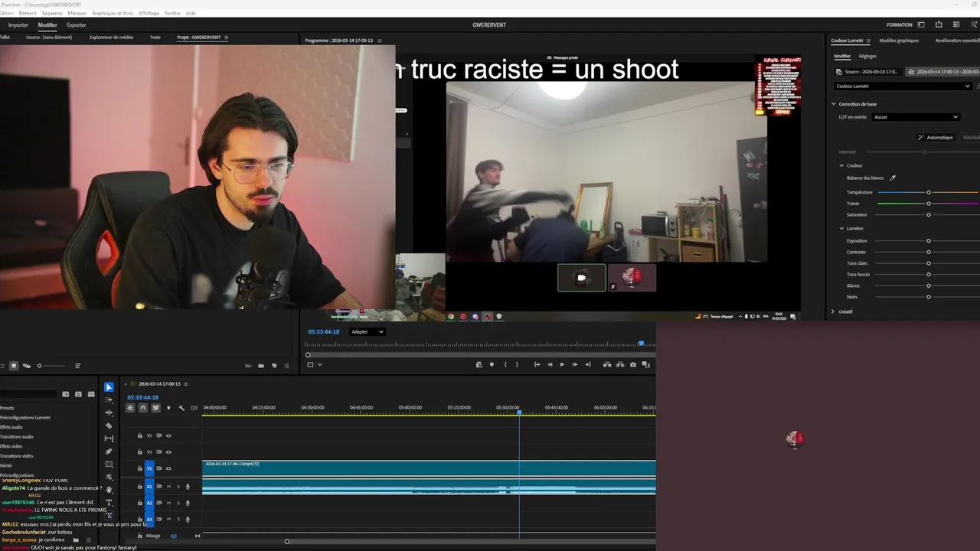This screenshot has height=551, width=980.
Task: Select the Razor tool
Action: pos(109,425)
